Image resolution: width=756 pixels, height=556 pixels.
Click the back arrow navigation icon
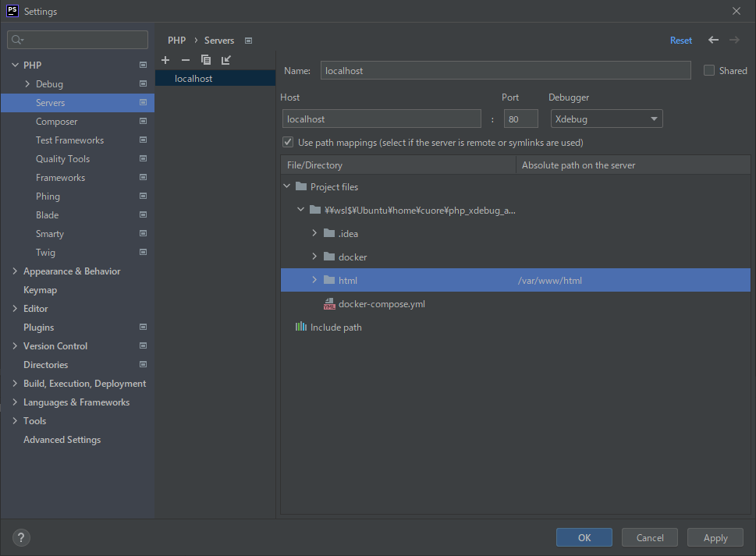713,40
